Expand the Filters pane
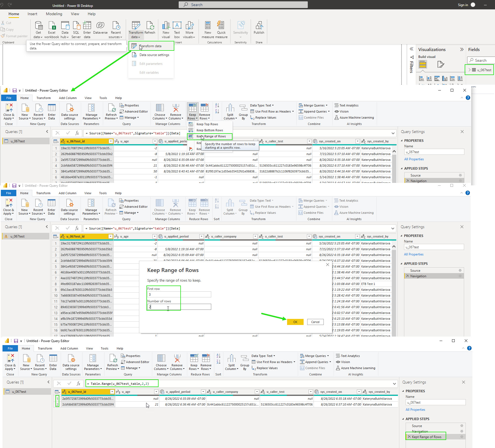 411,49
